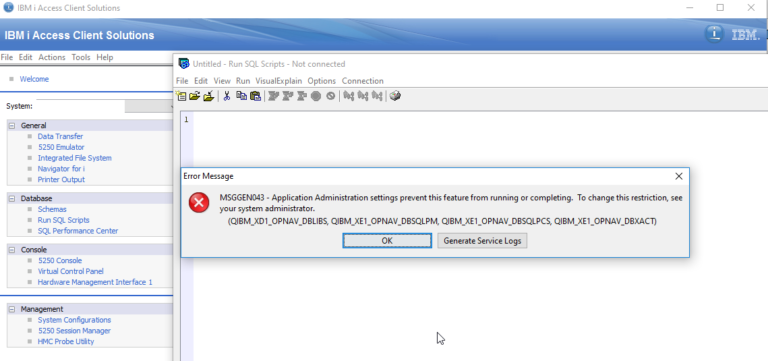Collapse the Database section

12,198
